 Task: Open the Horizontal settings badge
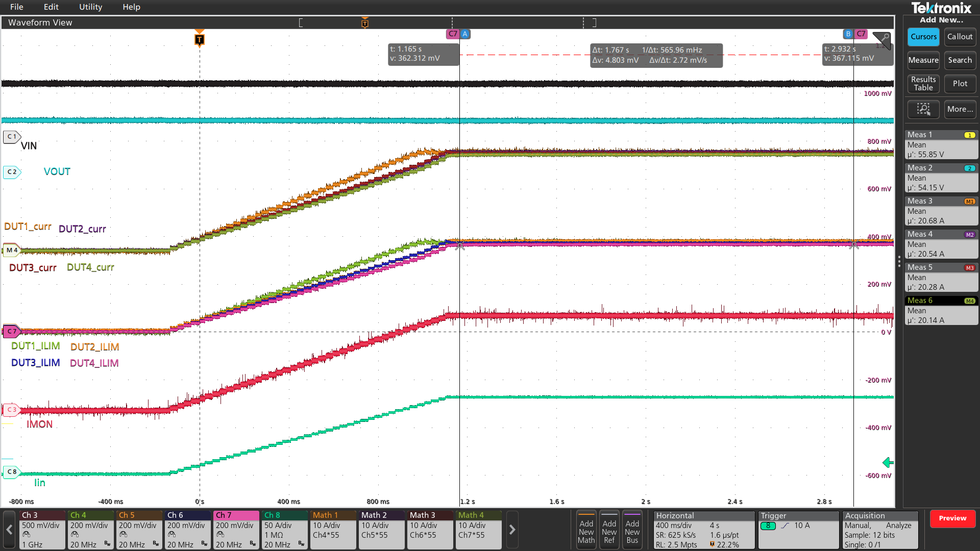click(x=703, y=530)
